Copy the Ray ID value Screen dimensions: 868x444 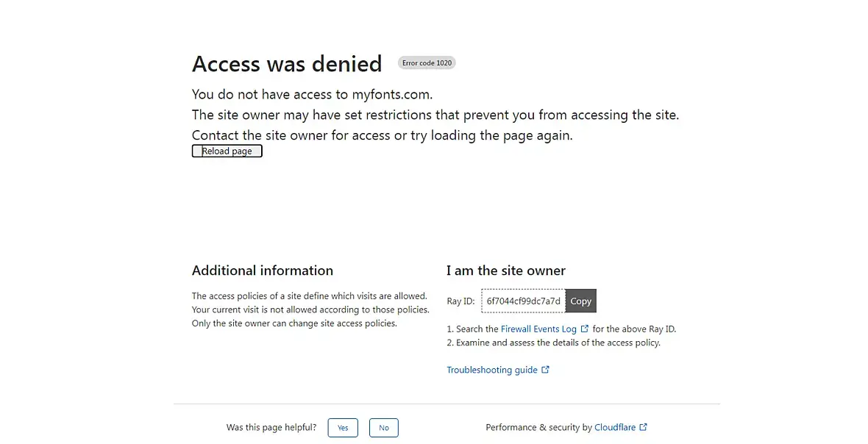pos(580,301)
